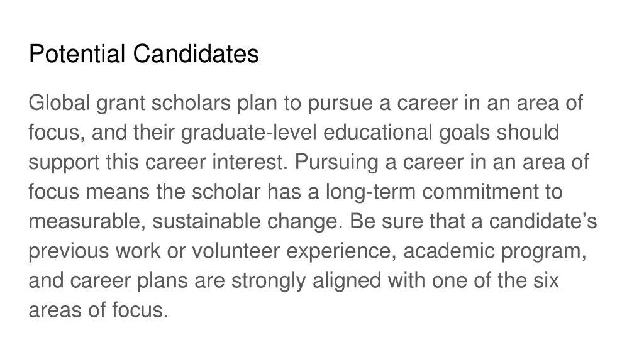The height and width of the screenshot is (362, 644).
Task: Click the 'Potential Candidates' slide title
Action: coord(143,54)
